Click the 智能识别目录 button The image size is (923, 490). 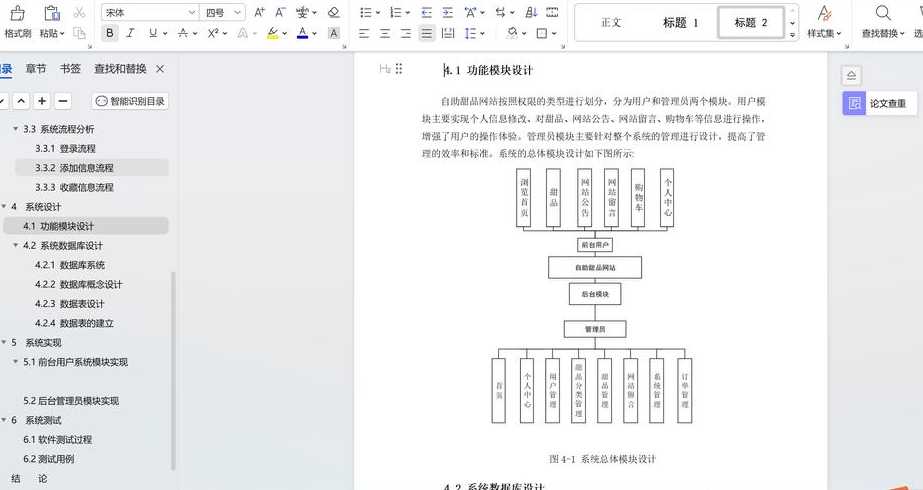point(131,101)
